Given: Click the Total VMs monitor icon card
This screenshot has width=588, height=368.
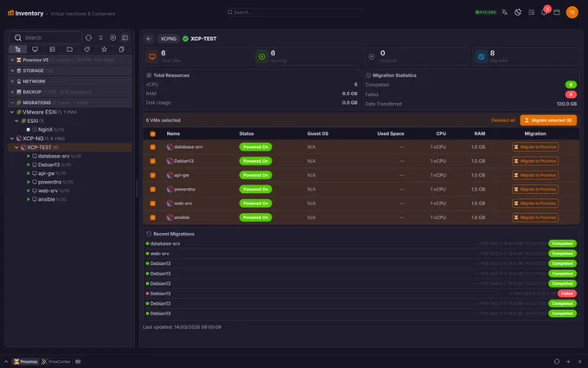Looking at the screenshot, I should pyautogui.click(x=152, y=56).
